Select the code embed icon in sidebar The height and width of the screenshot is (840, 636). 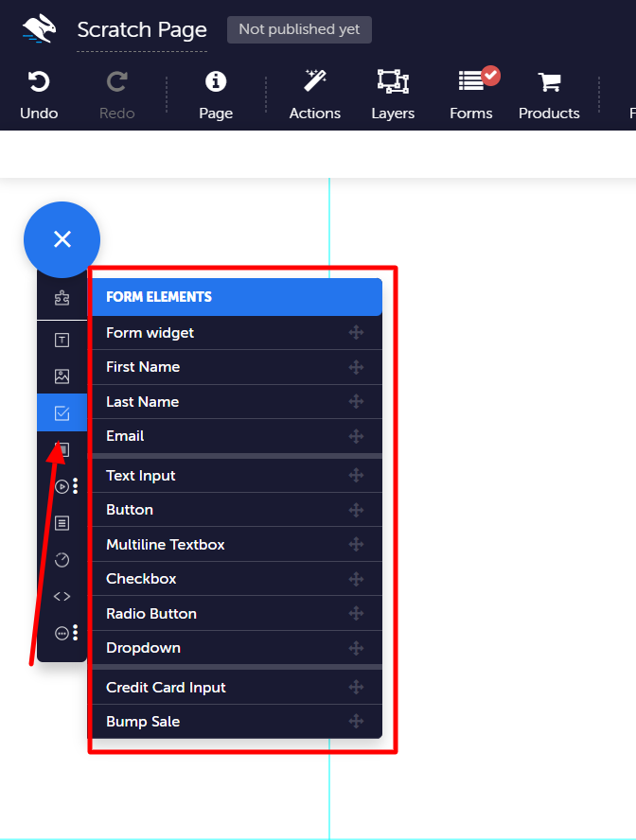62,596
